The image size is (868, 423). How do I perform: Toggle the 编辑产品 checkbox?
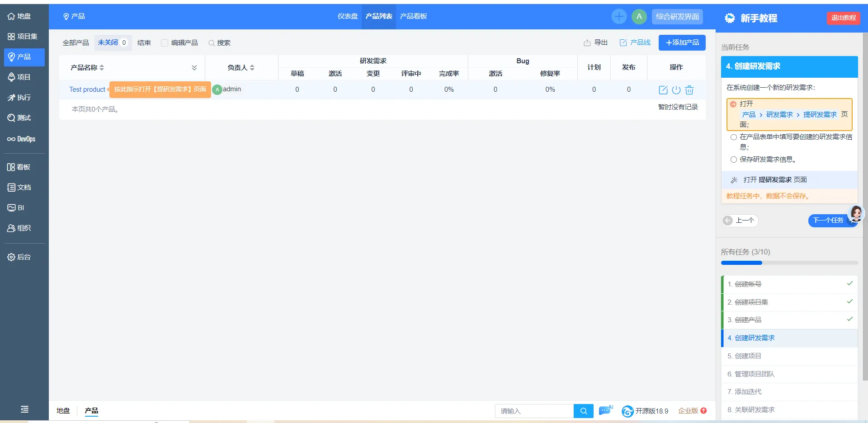165,43
